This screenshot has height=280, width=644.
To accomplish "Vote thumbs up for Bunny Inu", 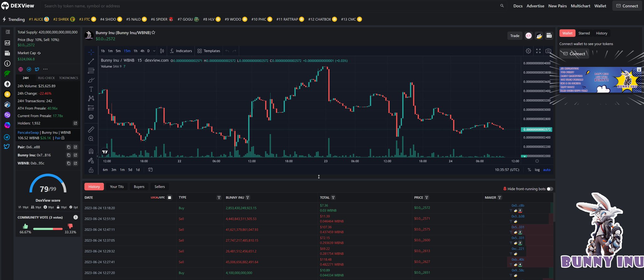I will 25,226.
